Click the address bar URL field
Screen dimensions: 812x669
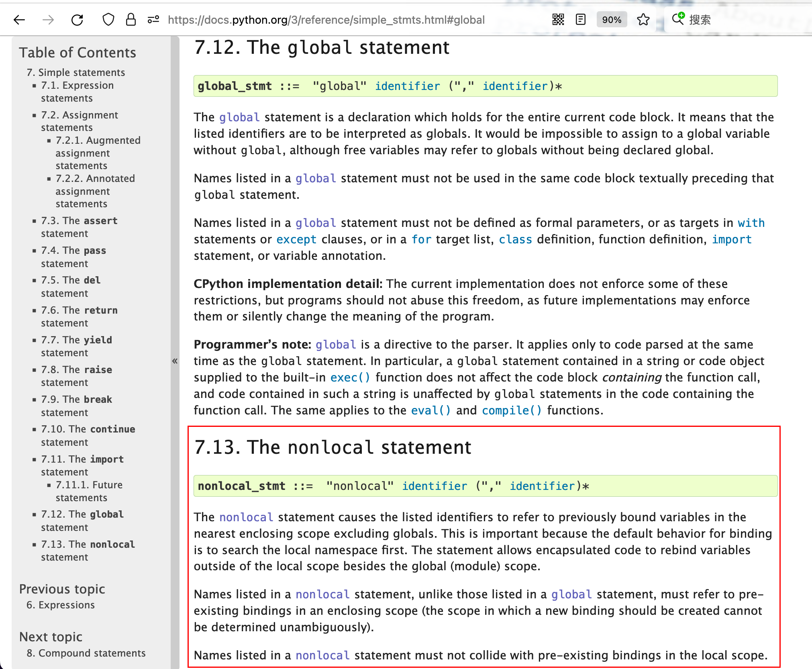tap(326, 20)
